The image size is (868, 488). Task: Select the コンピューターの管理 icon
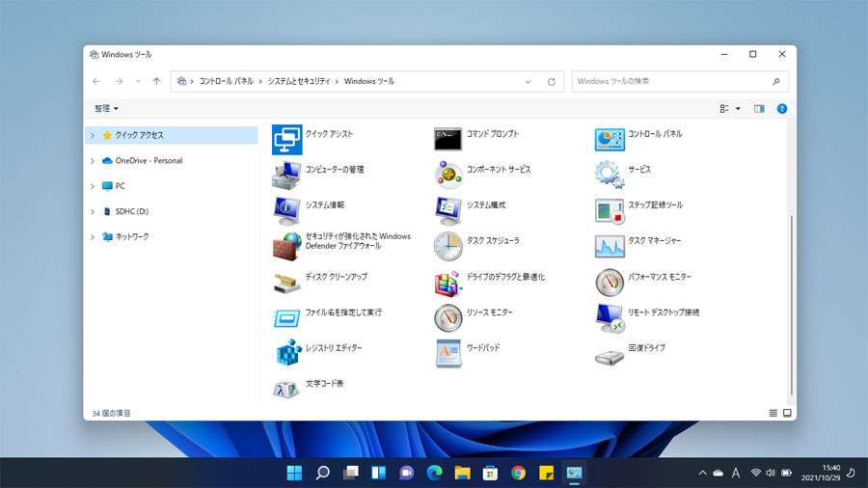tap(286, 175)
